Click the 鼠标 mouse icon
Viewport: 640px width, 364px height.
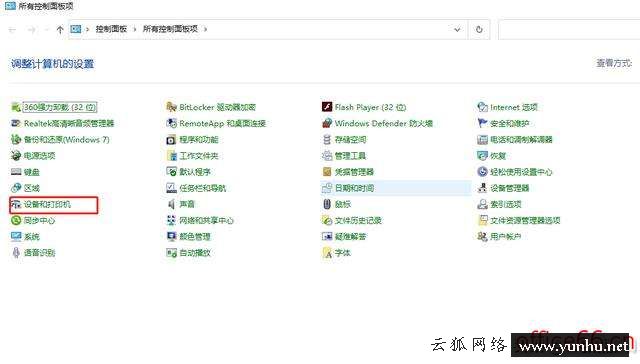tap(327, 204)
